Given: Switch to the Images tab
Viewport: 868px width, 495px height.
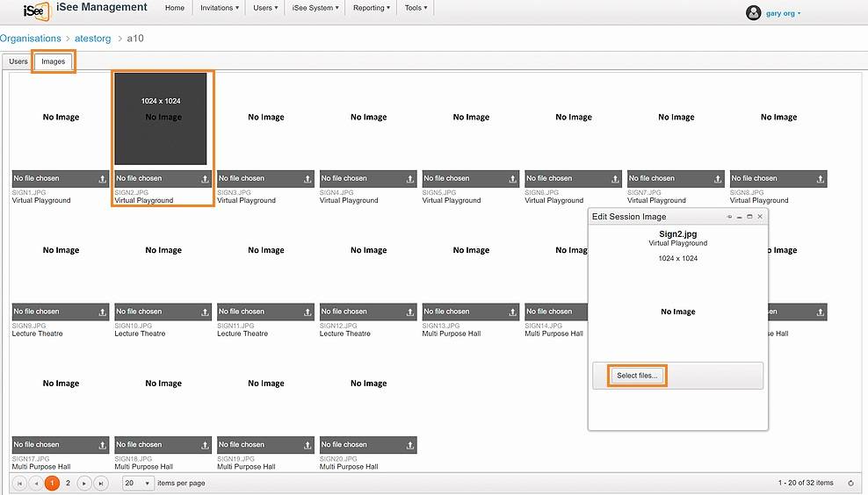Looking at the screenshot, I should [x=53, y=61].
